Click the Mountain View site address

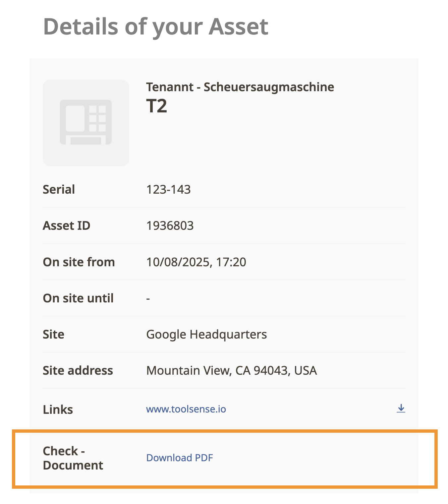(x=231, y=370)
